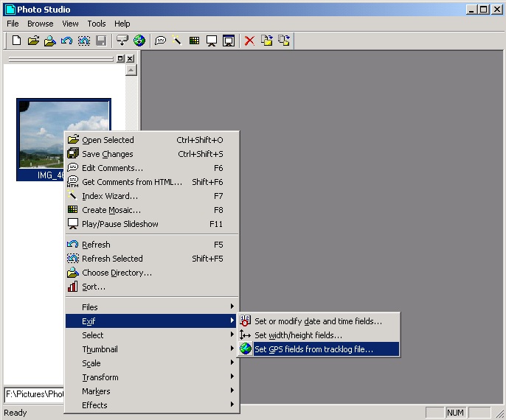Screen dimensions: 506x420
Task: Click the thumbnail pane scroll-up arrow
Action: 131,70
